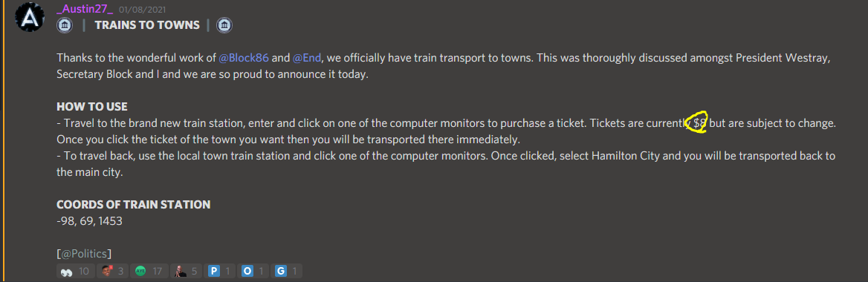Toggle the letter G reaction
This screenshot has width=868, height=282.
pyautogui.click(x=288, y=271)
